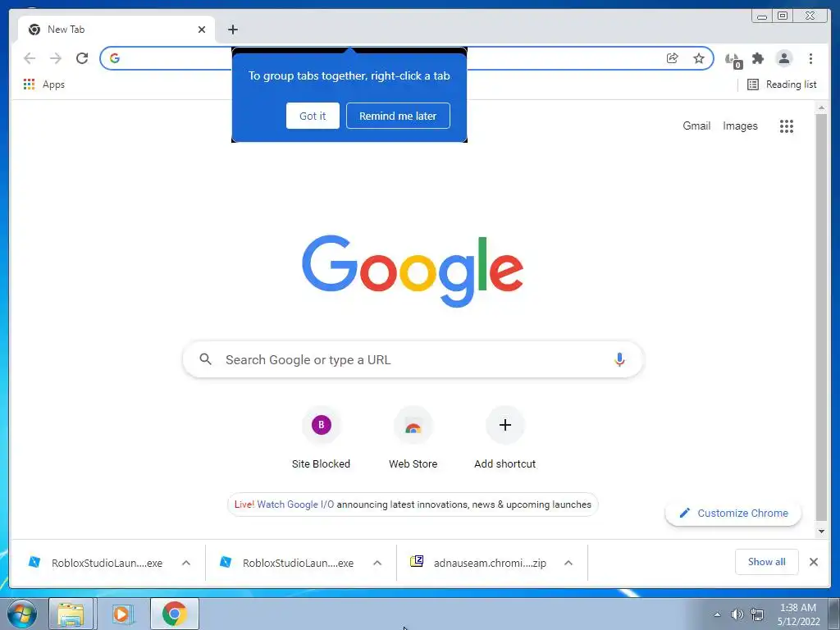The image size is (840, 630).
Task: Open first RobloxStudioLauncher exe download
Action: (x=97, y=563)
